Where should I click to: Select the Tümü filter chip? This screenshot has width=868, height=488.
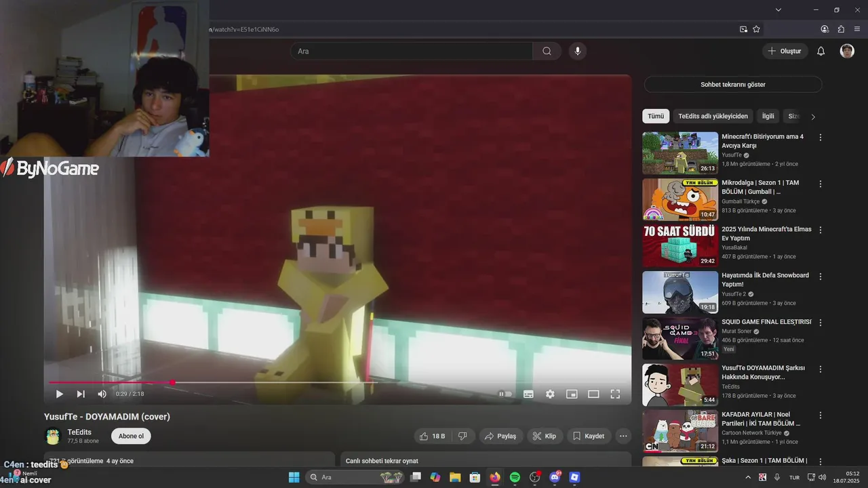coord(656,116)
